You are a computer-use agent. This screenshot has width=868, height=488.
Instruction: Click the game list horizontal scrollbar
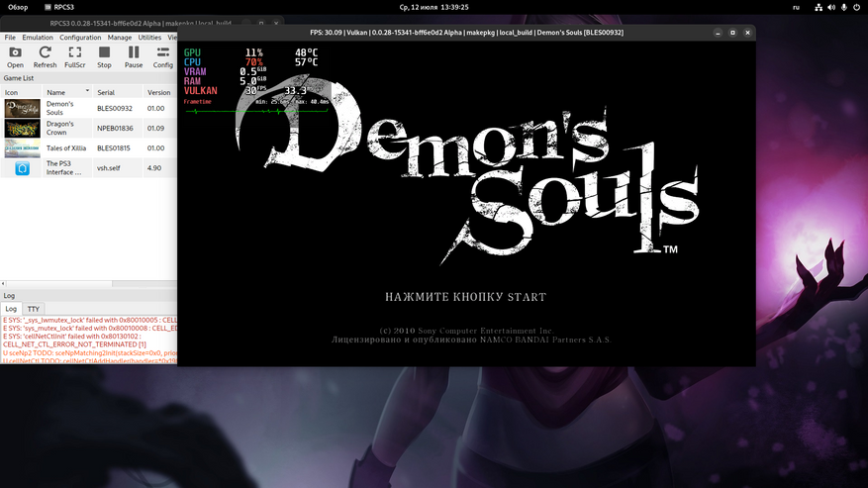(x=58, y=284)
